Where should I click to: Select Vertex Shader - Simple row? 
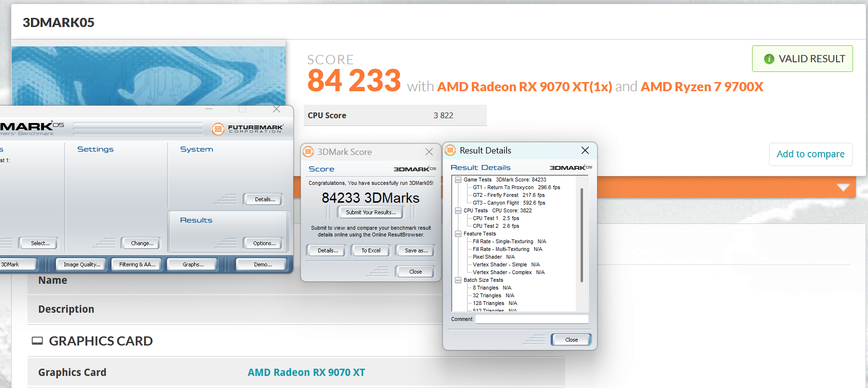click(506, 264)
